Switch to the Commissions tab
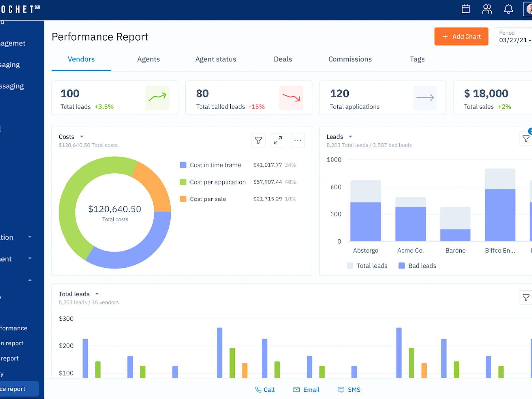The image size is (532, 399). (350, 59)
